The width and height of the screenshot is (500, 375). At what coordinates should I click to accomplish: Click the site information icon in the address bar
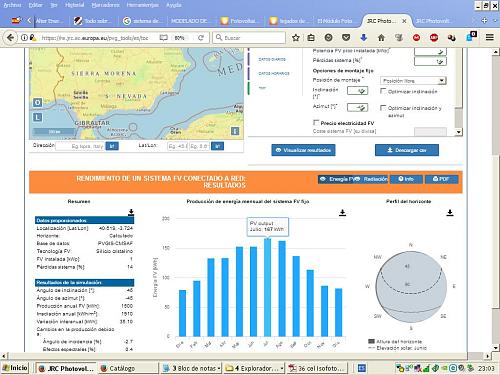(24, 38)
